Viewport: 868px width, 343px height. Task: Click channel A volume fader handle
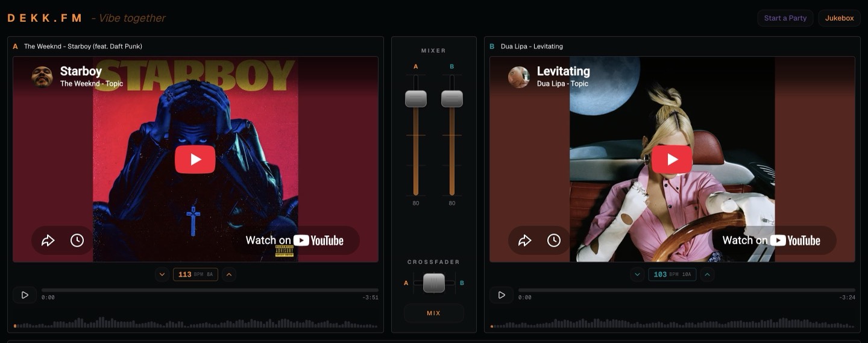pos(416,98)
